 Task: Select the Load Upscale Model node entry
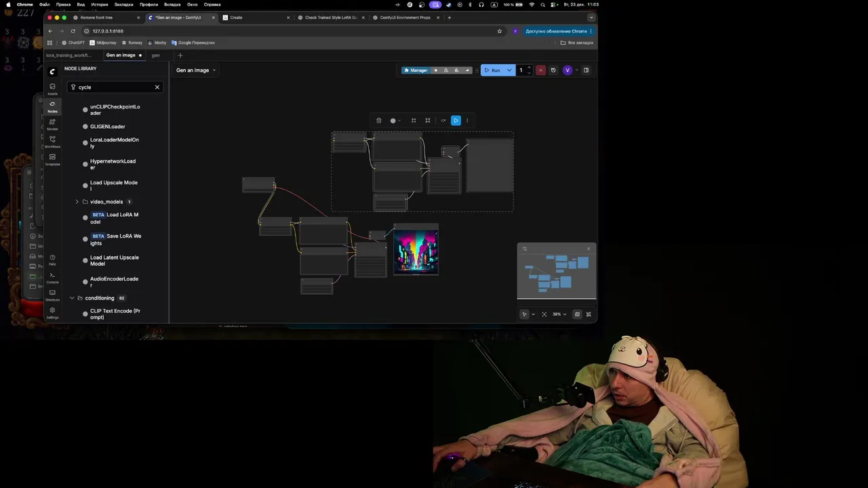pos(113,186)
